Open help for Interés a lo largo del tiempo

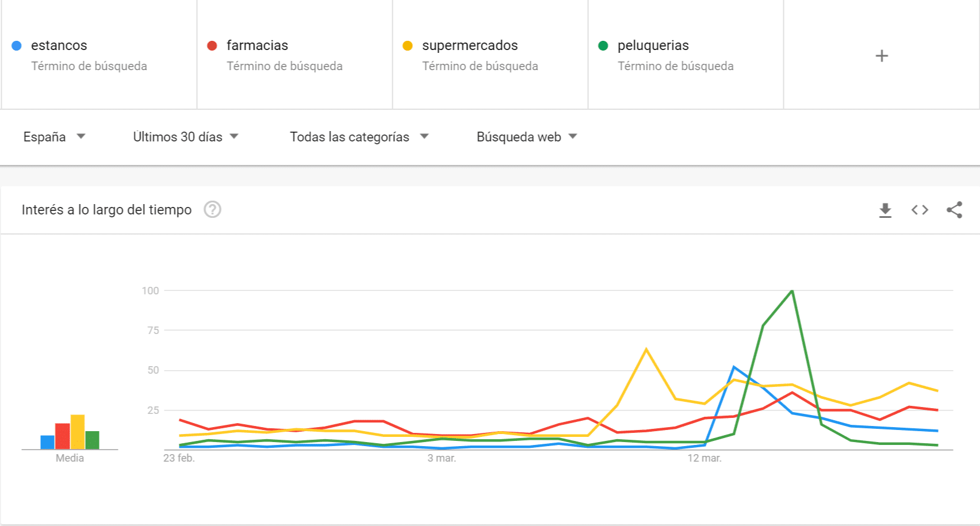coord(212,210)
